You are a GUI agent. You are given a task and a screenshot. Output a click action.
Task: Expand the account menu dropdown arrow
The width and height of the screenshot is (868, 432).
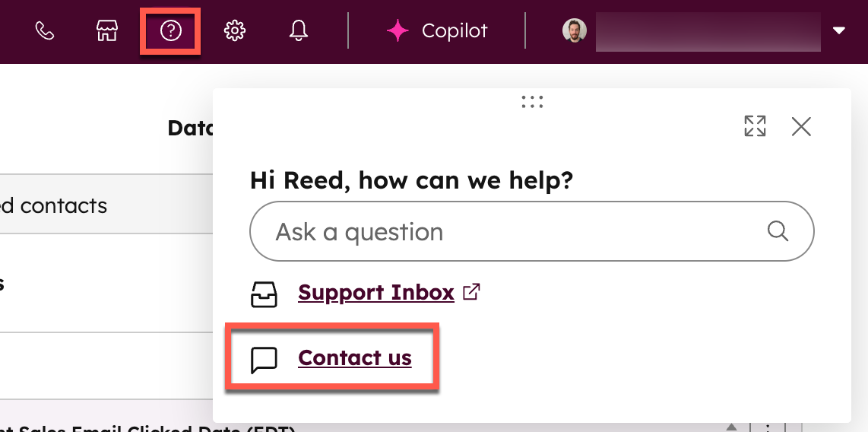pyautogui.click(x=839, y=31)
